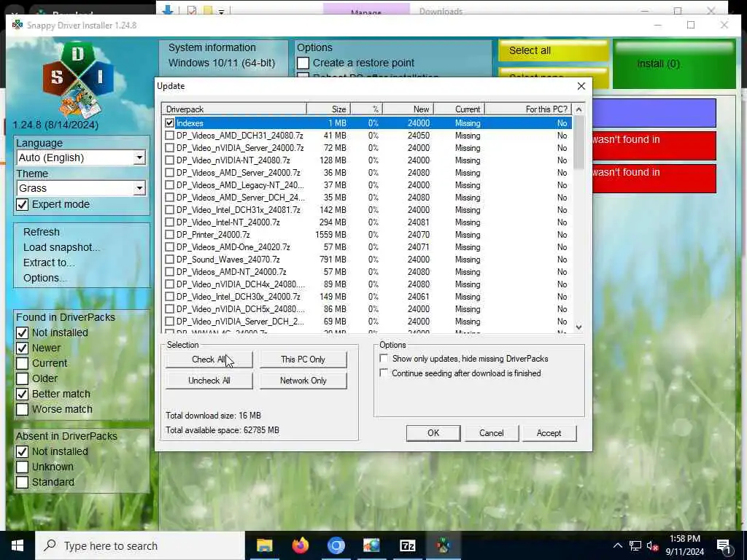Enable the Older filter checkbox
The image size is (747, 560).
(x=23, y=378)
